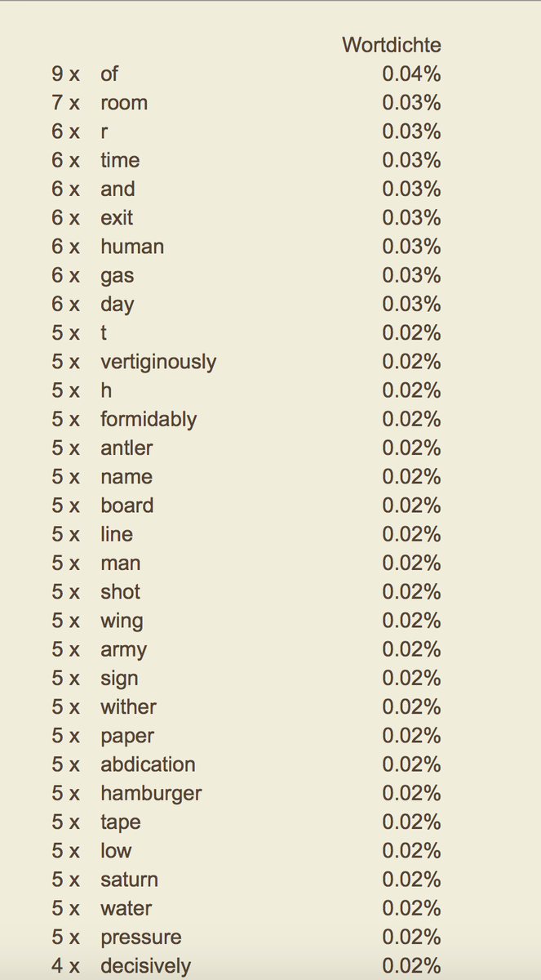This screenshot has height=980, width=541.
Task: Select the word 'water'
Action: pos(126,908)
